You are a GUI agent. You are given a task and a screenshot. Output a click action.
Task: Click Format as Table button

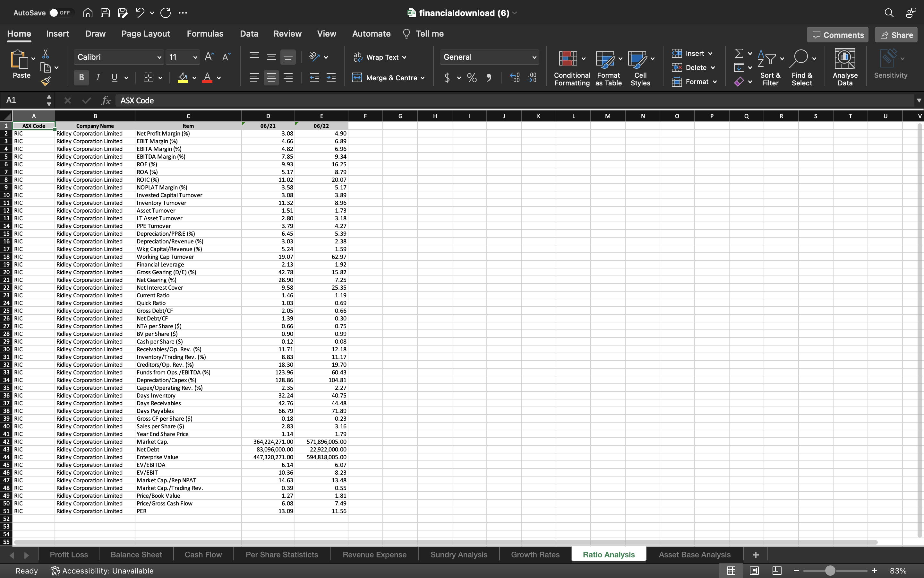[x=608, y=67]
